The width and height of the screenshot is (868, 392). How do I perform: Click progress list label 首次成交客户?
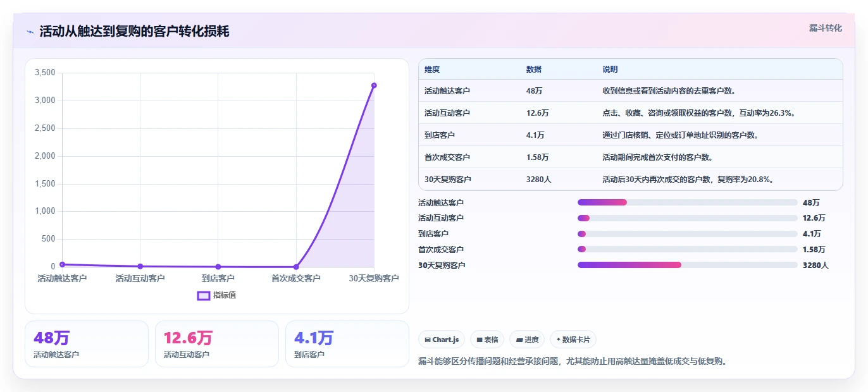[441, 250]
